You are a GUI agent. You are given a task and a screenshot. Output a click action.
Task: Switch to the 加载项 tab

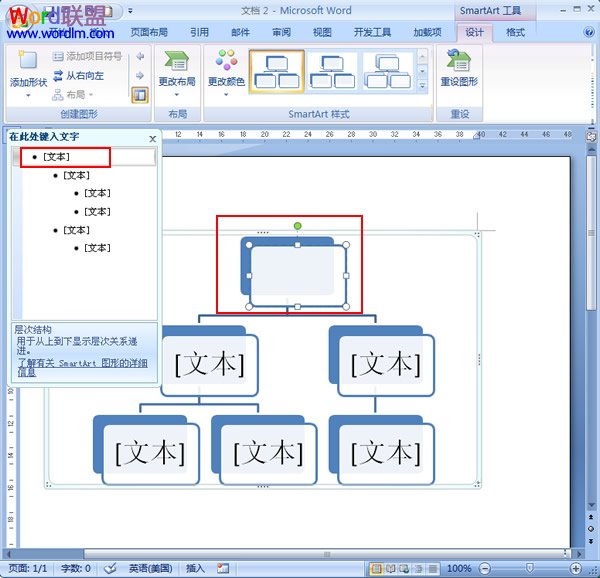(x=427, y=33)
